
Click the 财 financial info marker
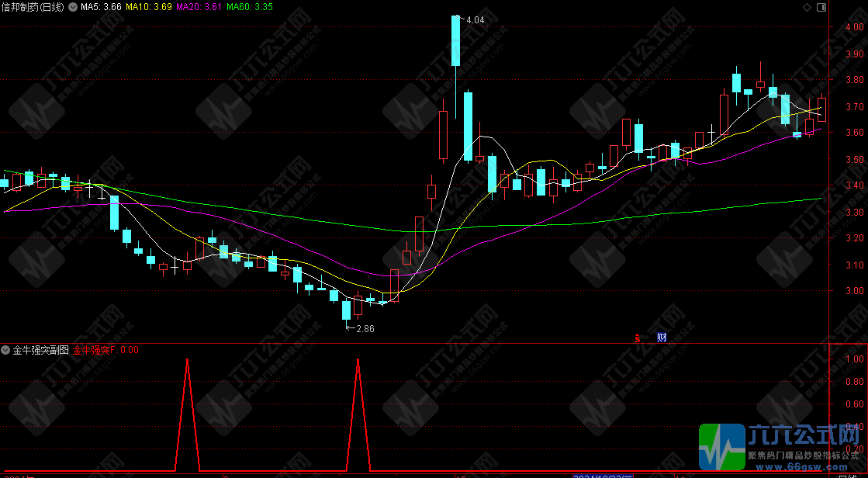(662, 337)
